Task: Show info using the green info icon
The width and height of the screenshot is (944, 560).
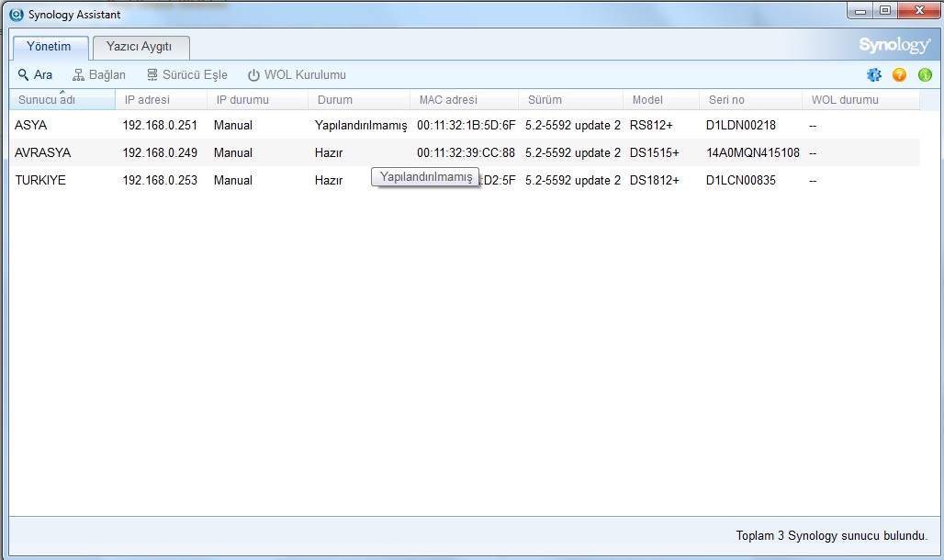Action: (x=925, y=75)
